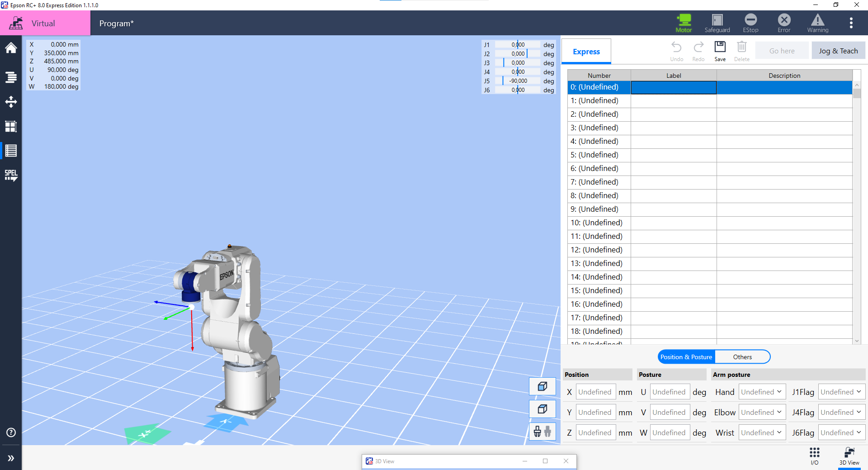
Task: Click the J3 joint angle slider
Action: pyautogui.click(x=518, y=63)
